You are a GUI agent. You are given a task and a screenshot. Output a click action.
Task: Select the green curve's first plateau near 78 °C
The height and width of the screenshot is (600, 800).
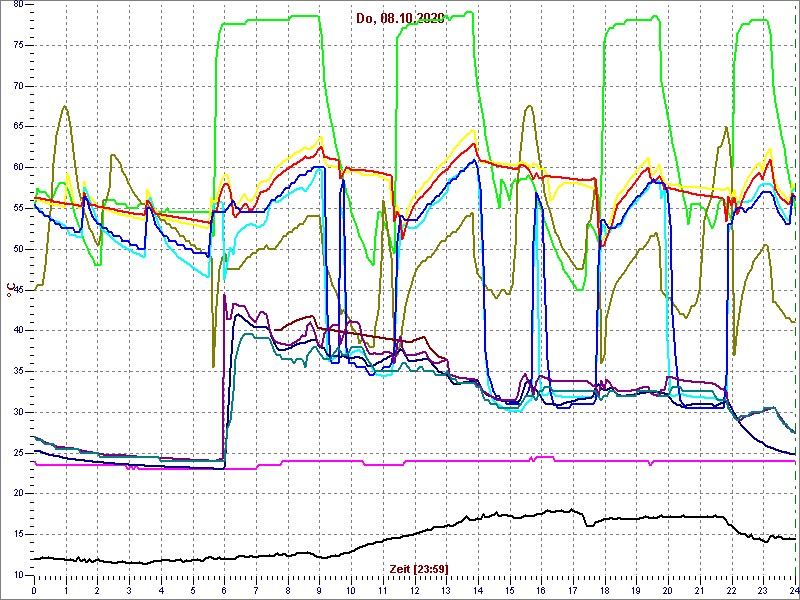point(270,17)
